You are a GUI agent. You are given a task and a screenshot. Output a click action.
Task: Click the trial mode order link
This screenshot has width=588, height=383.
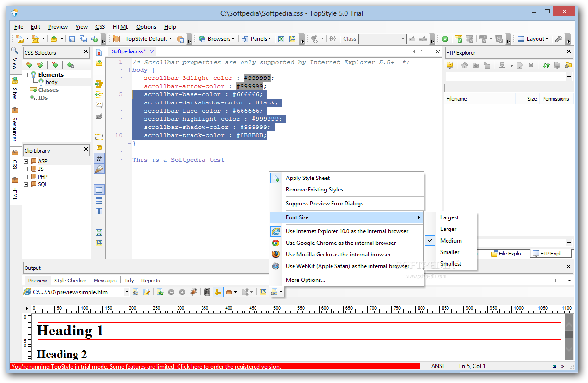[215, 367]
